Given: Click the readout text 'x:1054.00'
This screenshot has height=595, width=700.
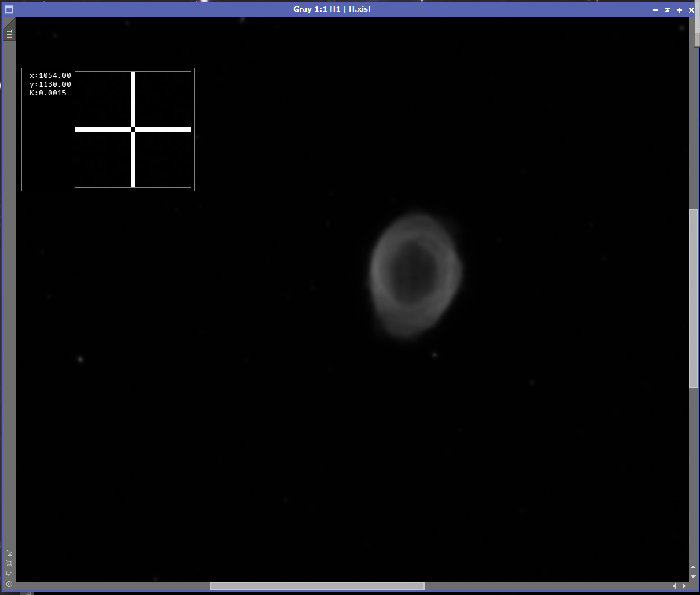Looking at the screenshot, I should [x=50, y=76].
